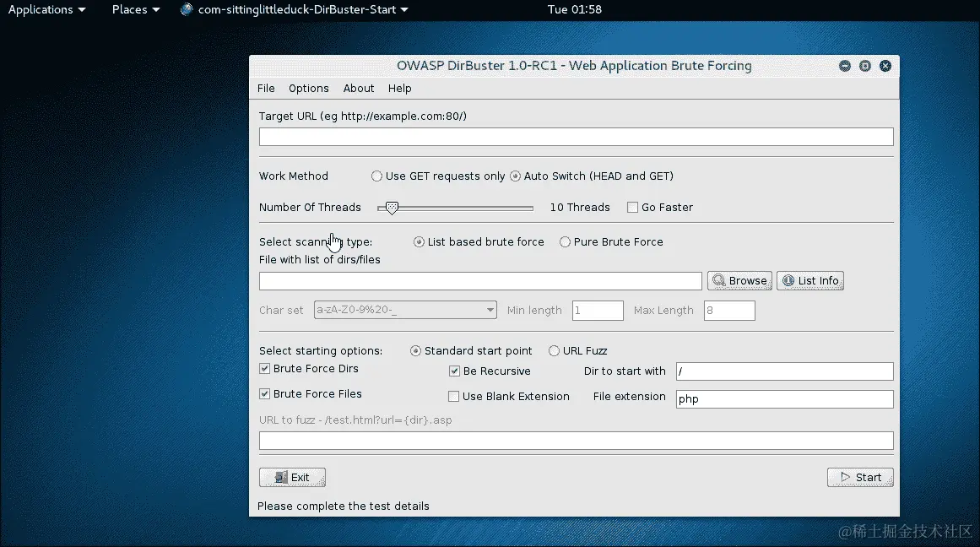Toggle the Brute Force Dirs checkbox

pyautogui.click(x=265, y=369)
